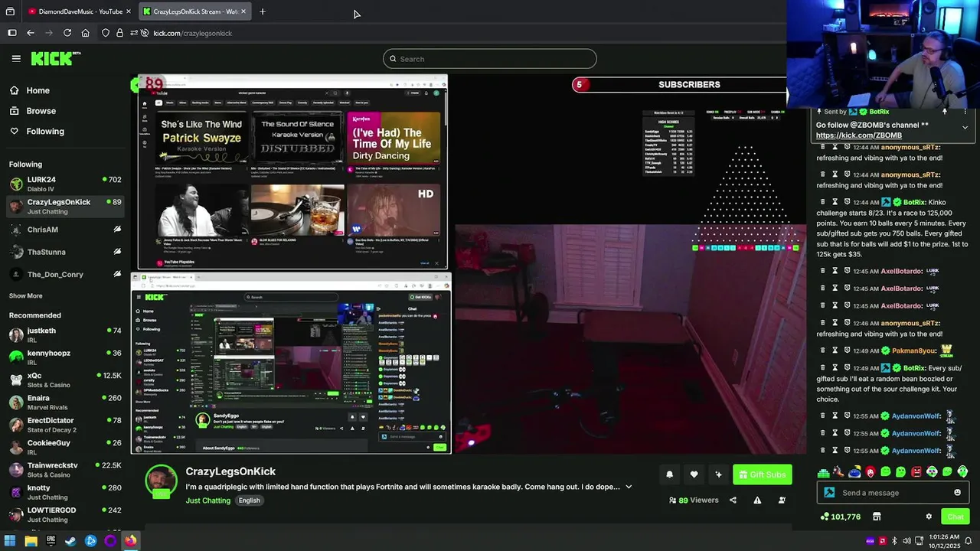Open LURK24 channel in Following list

pyautogui.click(x=65, y=184)
